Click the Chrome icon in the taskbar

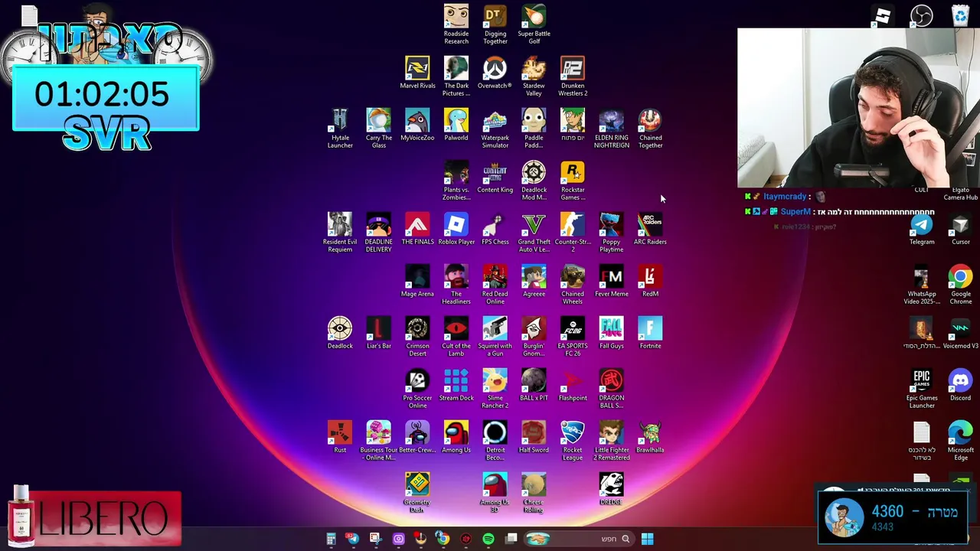pyautogui.click(x=443, y=539)
